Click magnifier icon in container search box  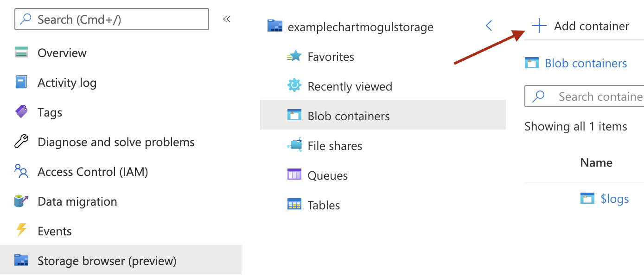coord(538,97)
